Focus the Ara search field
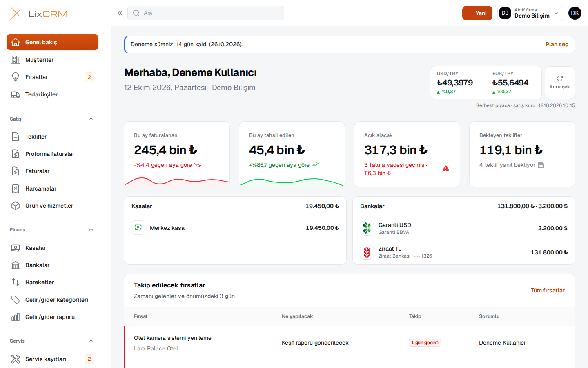588x368 pixels. click(x=206, y=13)
